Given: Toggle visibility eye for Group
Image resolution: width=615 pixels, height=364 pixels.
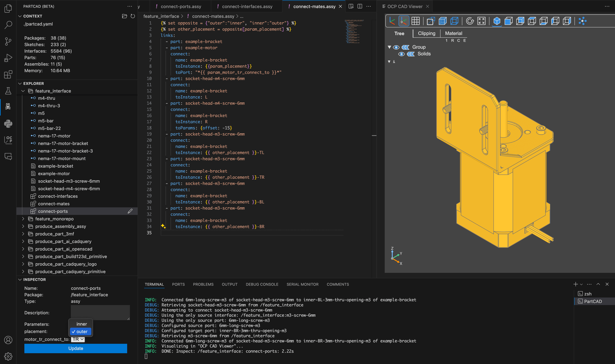Looking at the screenshot, I should (396, 47).
